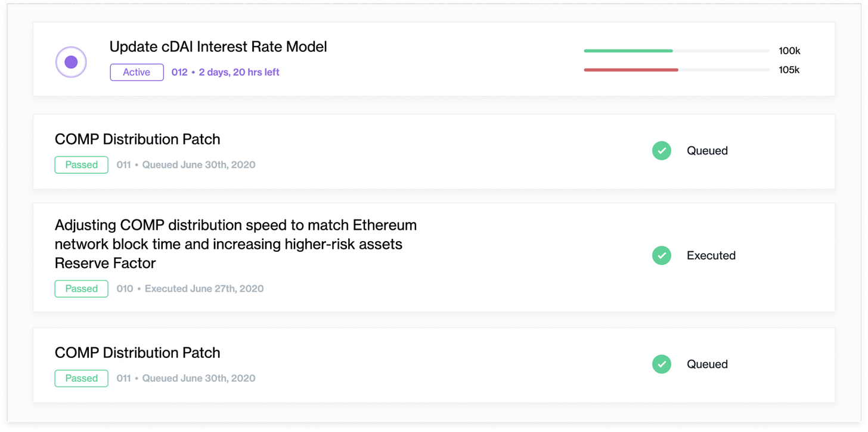Click the Queued label of the first 011 proposal
Viewport: 868px width, 432px height.
(707, 150)
